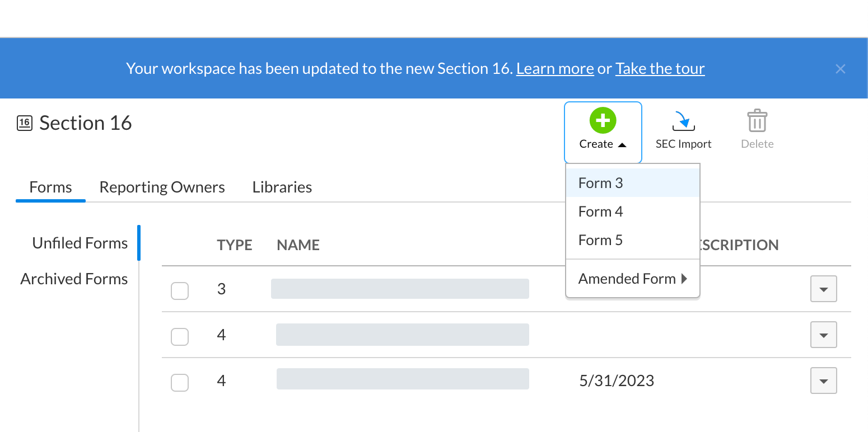Expand the Amended Form submenu
This screenshot has width=868, height=432.
point(633,279)
